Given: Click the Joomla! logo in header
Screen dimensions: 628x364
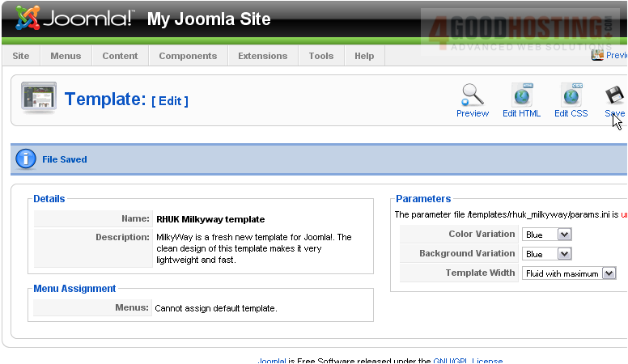Looking at the screenshot, I should coord(76,19).
